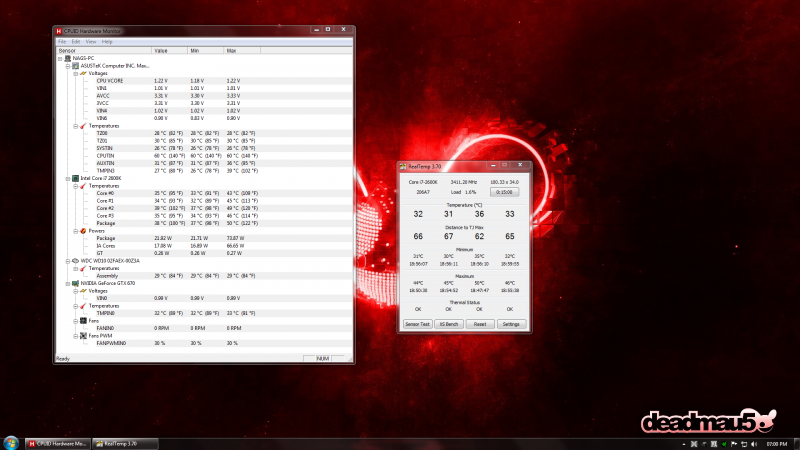Click the green Razer tray icon
Image resolution: width=800 pixels, height=450 pixels.
pyautogui.click(x=723, y=444)
